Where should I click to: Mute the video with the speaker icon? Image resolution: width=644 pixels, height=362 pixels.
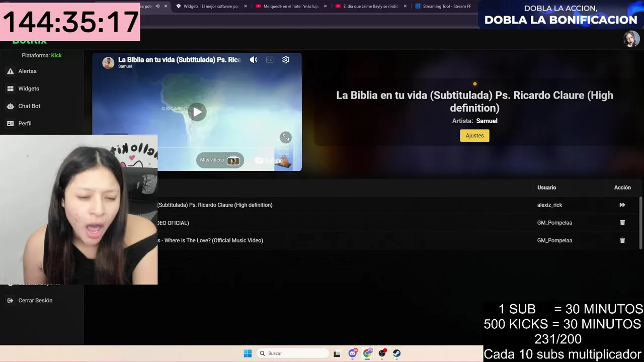(x=254, y=60)
